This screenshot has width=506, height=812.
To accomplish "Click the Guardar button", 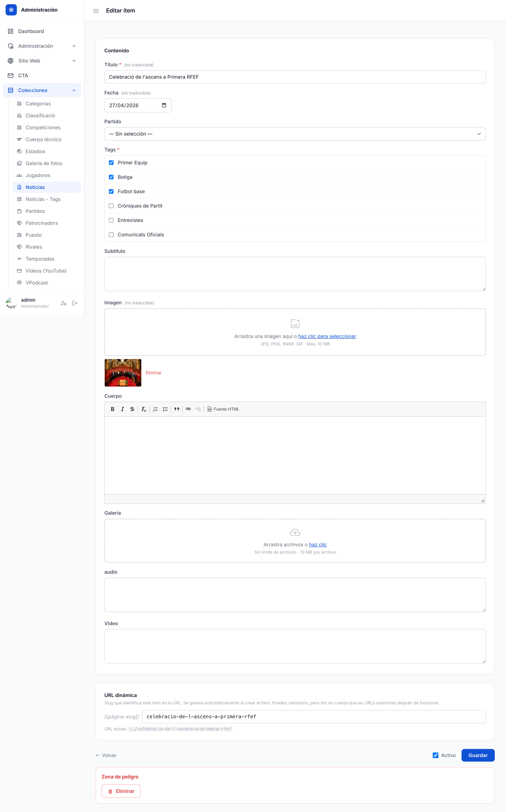I will point(478,755).
